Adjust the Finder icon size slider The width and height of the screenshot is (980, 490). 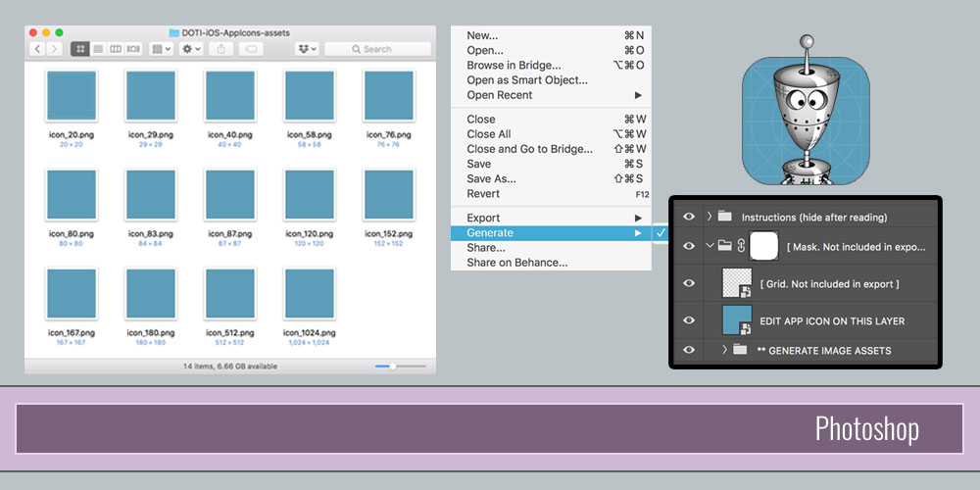[x=393, y=367]
